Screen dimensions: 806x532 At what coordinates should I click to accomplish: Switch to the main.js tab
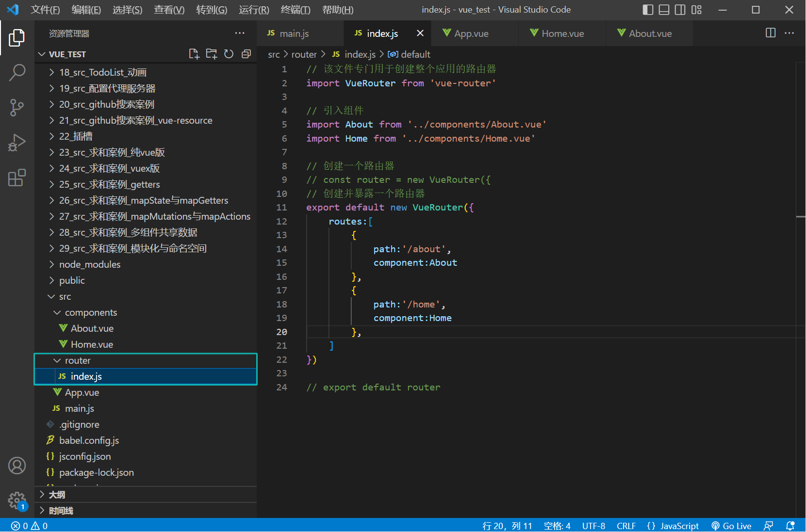(300, 33)
